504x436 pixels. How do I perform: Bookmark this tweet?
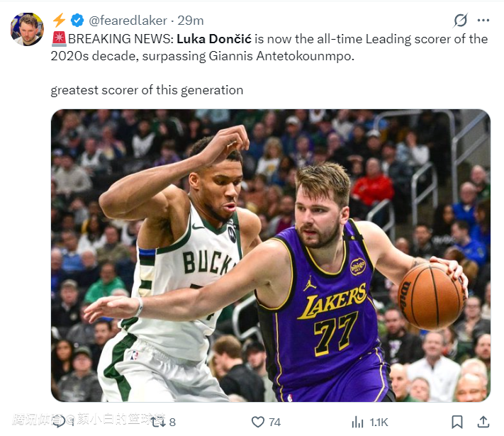tap(458, 422)
